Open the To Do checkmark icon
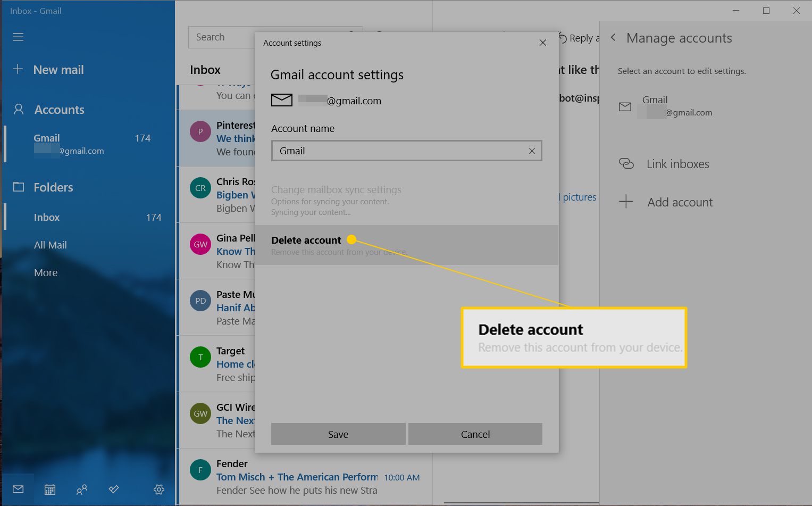 pyautogui.click(x=114, y=489)
